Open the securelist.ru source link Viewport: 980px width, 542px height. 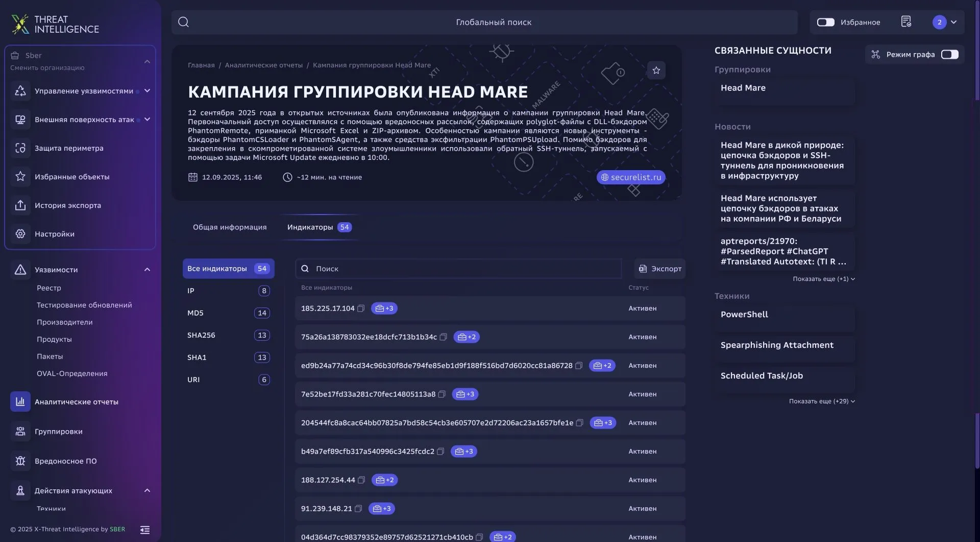(631, 177)
